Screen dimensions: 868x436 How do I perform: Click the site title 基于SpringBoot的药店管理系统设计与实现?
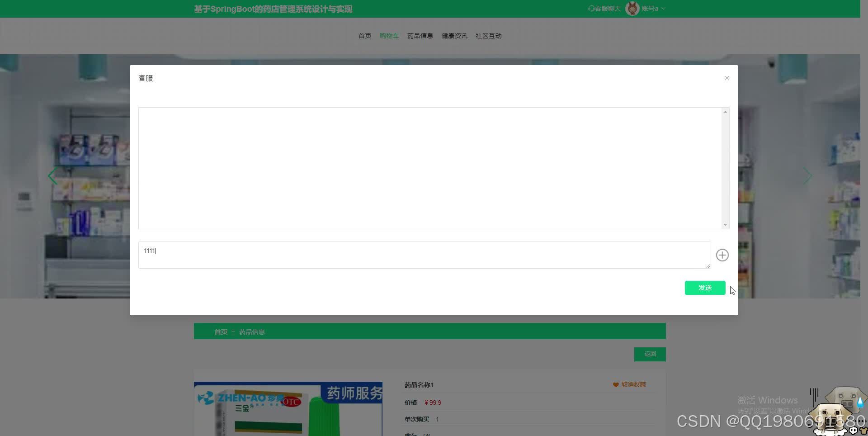pos(273,9)
